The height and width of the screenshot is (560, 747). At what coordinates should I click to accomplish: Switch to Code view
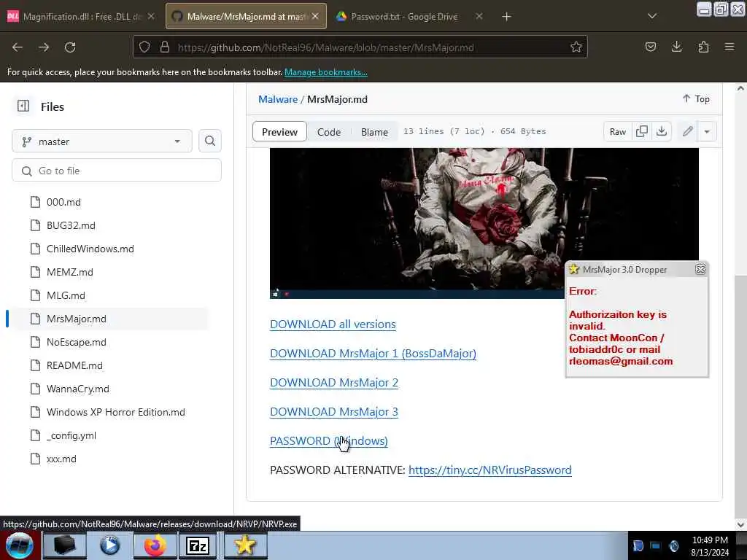click(x=329, y=132)
